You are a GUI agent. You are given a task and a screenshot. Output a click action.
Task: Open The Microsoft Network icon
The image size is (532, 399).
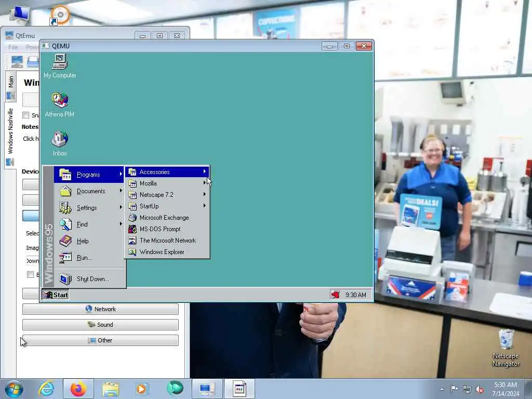pos(132,241)
